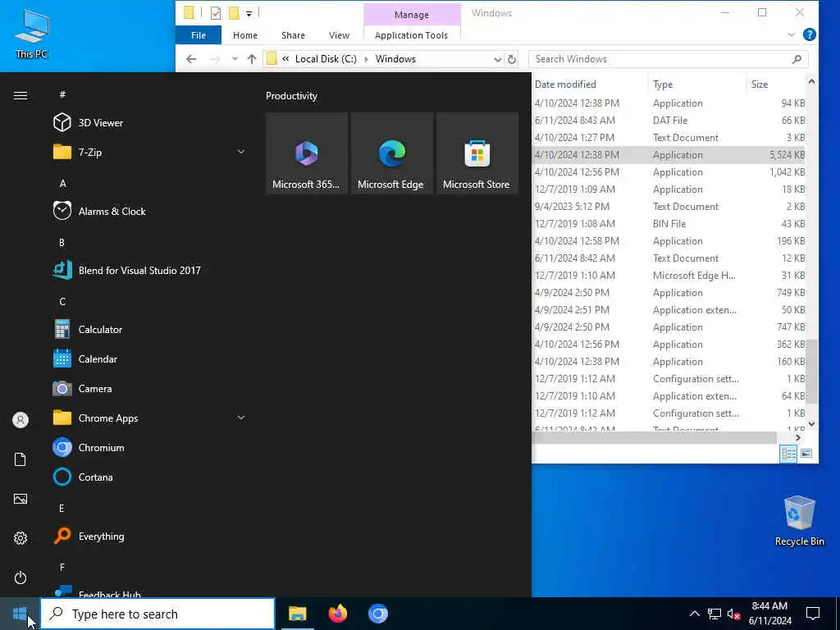This screenshot has width=840, height=630.
Task: Click the muted volume tray icon
Action: (x=734, y=614)
